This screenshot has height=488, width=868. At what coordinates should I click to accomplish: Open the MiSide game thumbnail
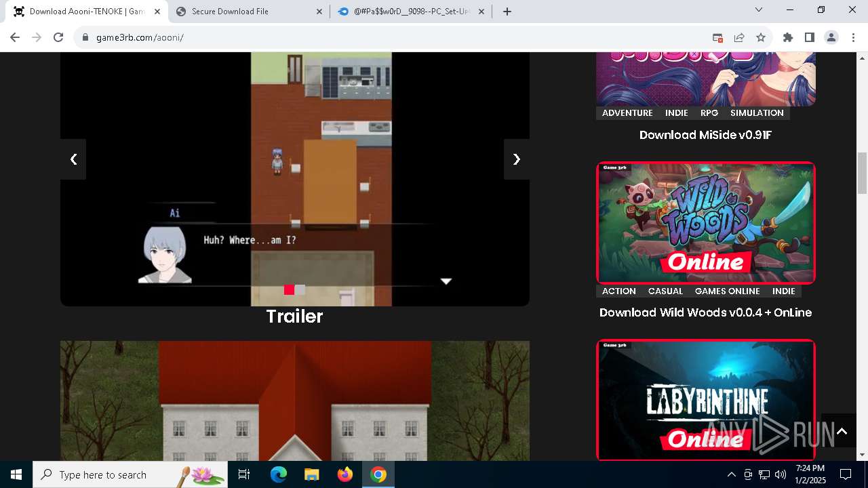pyautogui.click(x=706, y=79)
